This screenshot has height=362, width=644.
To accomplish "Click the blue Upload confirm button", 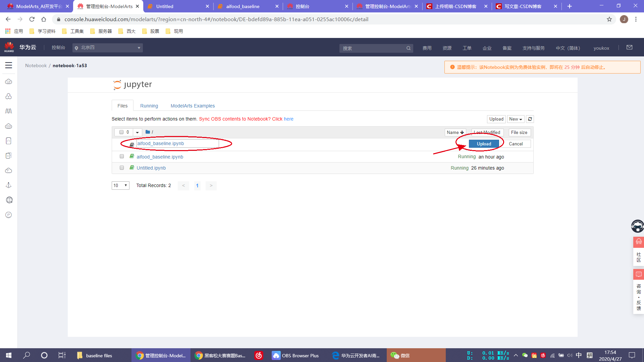I will click(484, 144).
